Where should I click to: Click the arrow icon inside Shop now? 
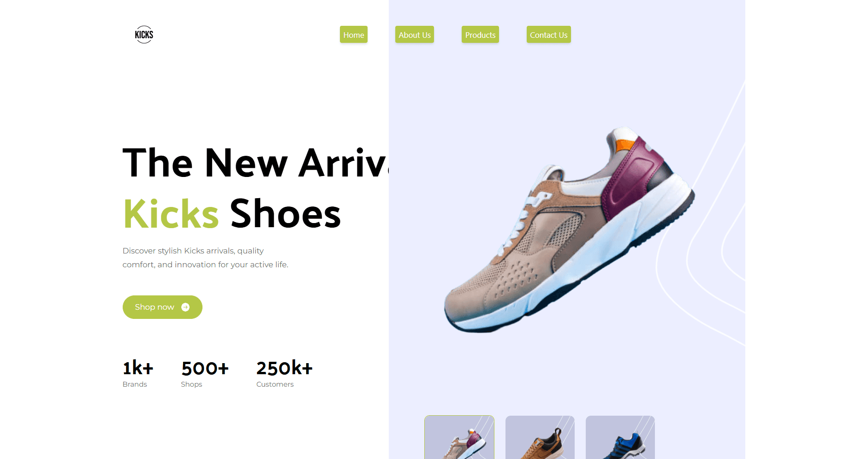(x=185, y=307)
